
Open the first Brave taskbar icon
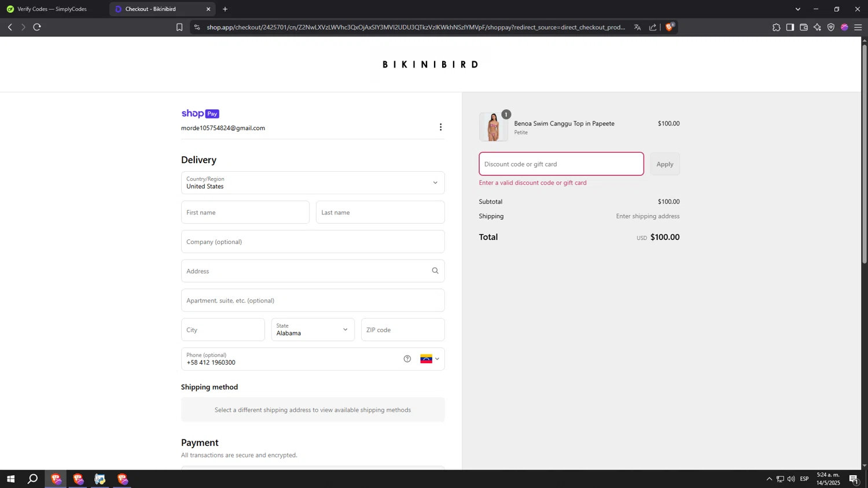(x=56, y=479)
